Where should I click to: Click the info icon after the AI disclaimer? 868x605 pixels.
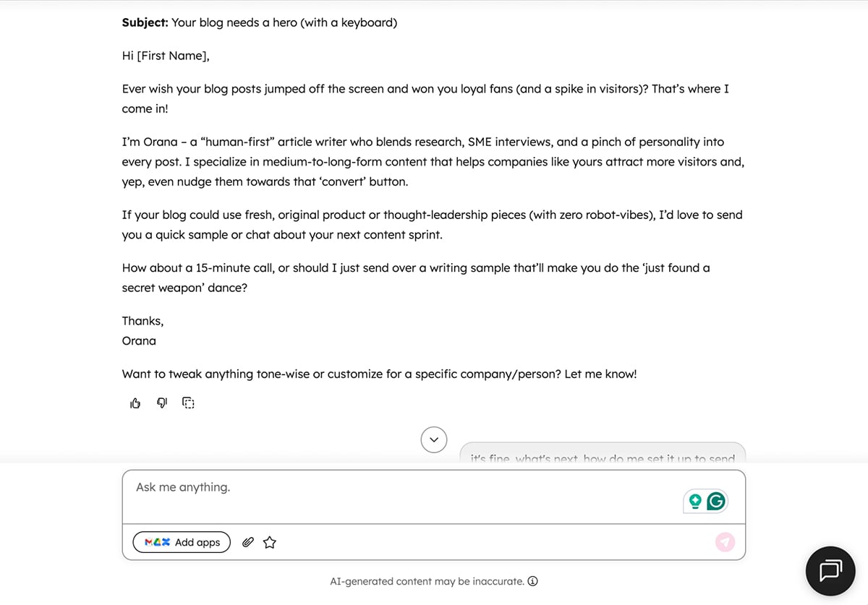(533, 581)
